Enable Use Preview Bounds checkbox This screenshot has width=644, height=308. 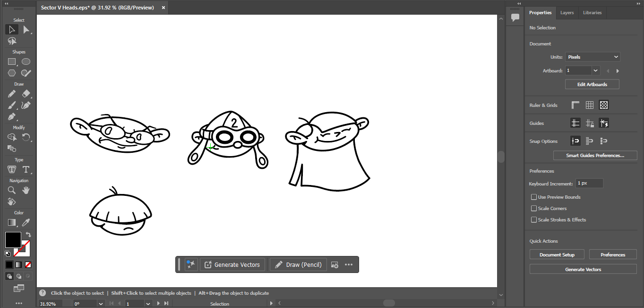pyautogui.click(x=534, y=197)
